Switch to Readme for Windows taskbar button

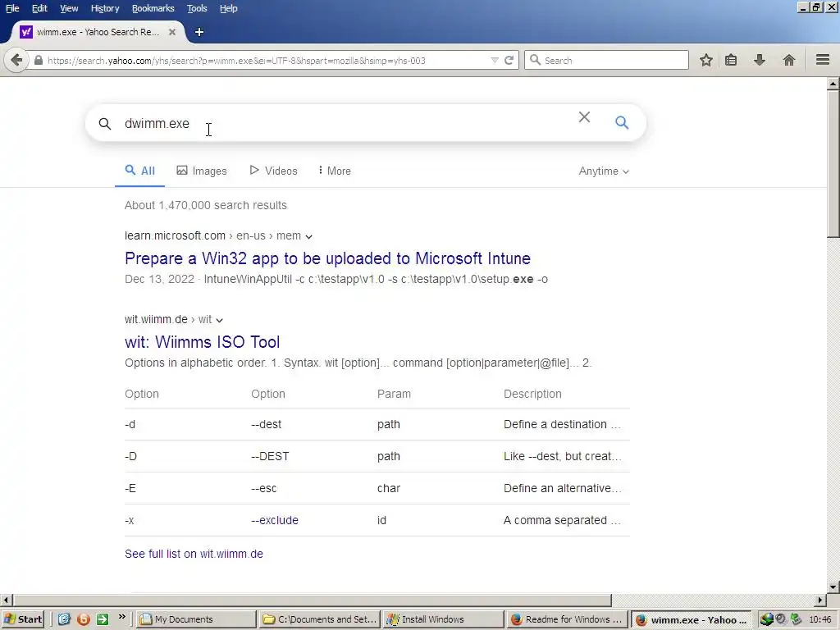coord(566,619)
